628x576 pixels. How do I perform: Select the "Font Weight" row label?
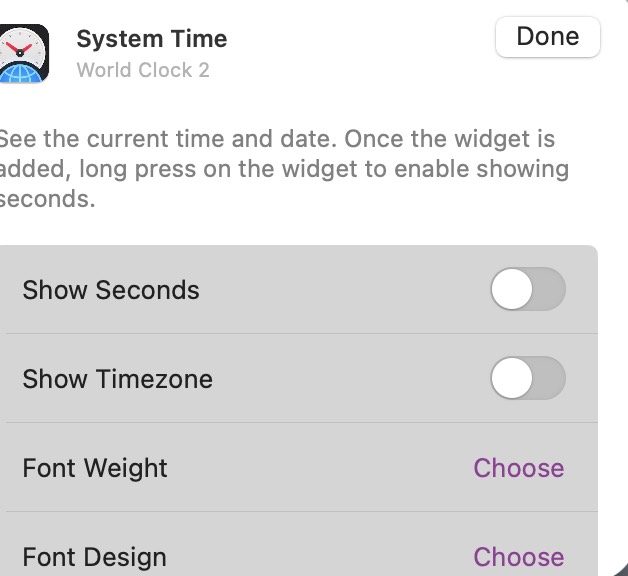point(95,468)
